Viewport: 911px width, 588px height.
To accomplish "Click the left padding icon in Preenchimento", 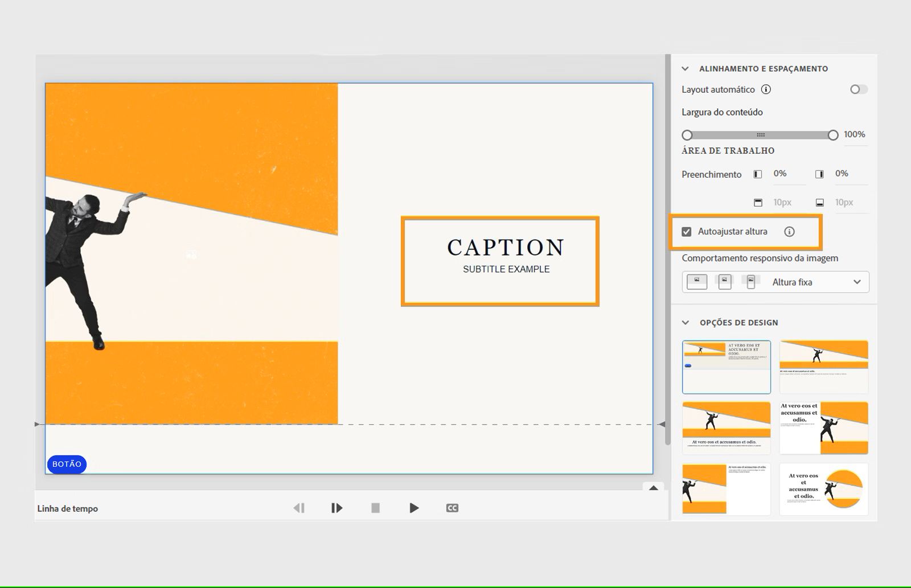I will (758, 174).
